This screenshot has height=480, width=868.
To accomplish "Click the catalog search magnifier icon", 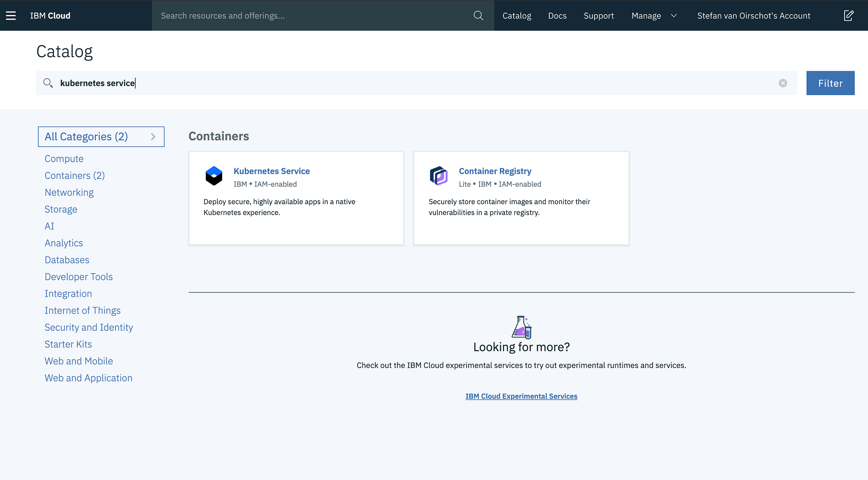I will click(48, 83).
